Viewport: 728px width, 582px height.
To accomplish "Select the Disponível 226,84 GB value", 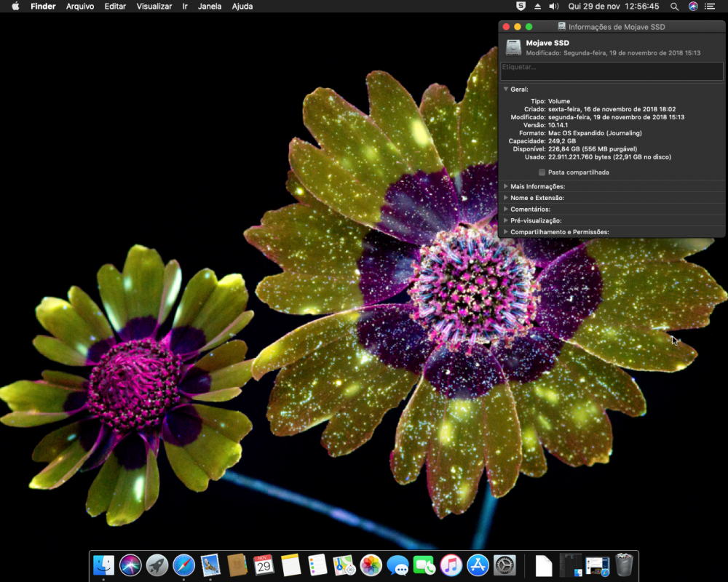I will click(x=593, y=149).
